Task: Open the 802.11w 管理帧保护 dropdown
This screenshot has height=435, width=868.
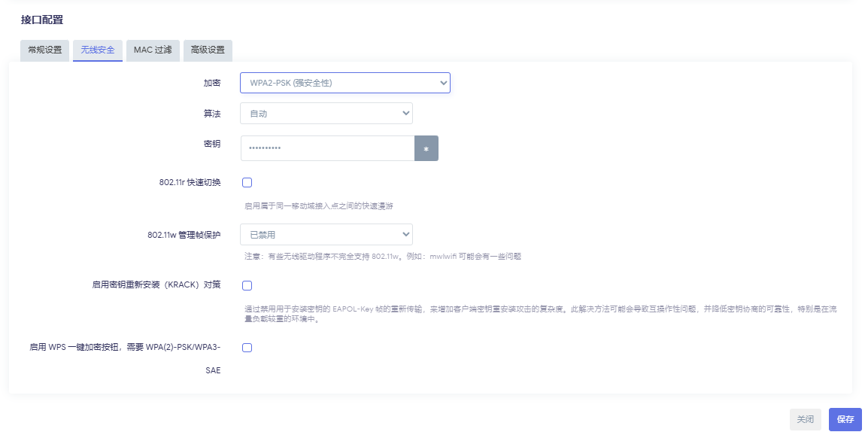Action: [326, 235]
